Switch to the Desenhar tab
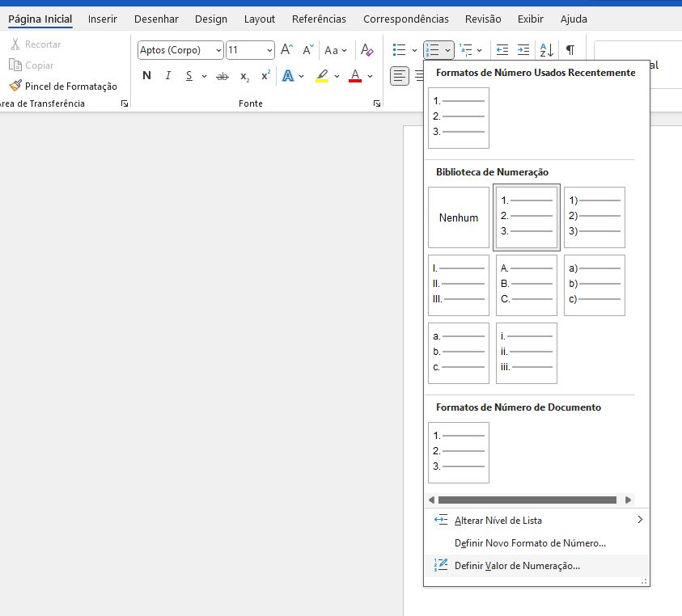This screenshot has width=682, height=616. coord(156,19)
